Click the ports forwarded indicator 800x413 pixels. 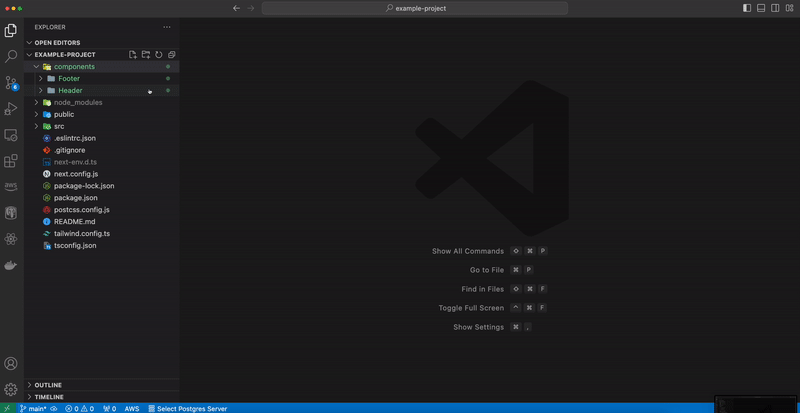[110, 408]
